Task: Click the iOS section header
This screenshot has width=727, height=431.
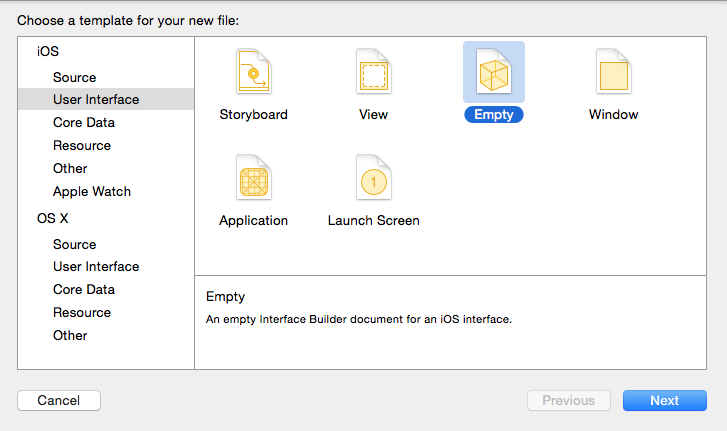Action: [48, 51]
